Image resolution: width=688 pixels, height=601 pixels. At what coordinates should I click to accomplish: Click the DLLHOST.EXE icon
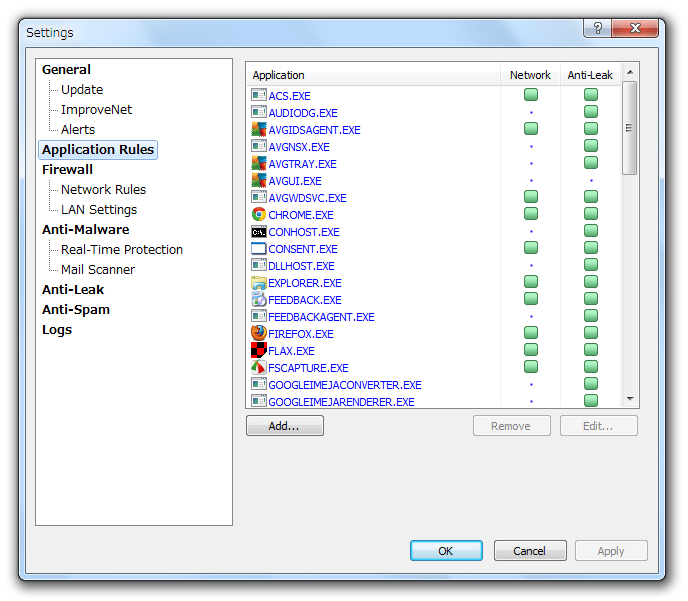click(258, 265)
